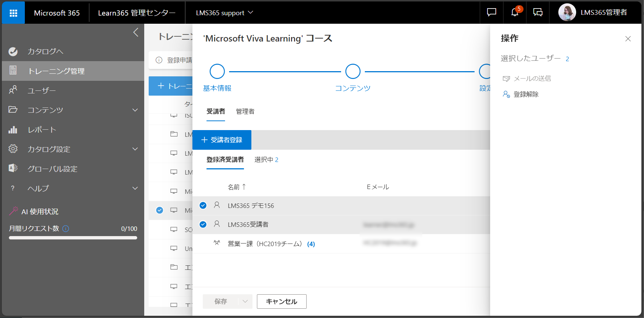Image resolution: width=644 pixels, height=318 pixels.
Task: Sort by 名前 column header
Action: coord(237,187)
